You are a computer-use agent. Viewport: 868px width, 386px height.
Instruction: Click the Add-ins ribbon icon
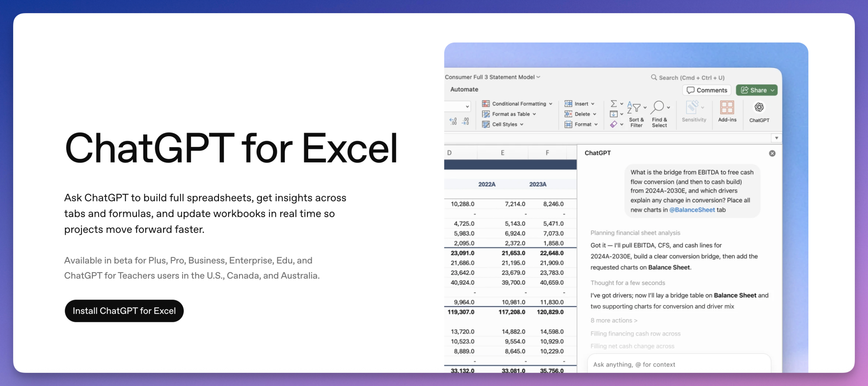[727, 108]
